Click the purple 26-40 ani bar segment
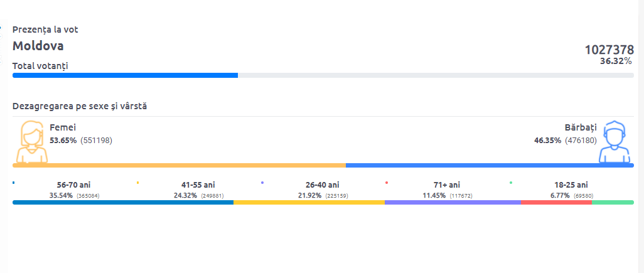The image size is (644, 273). [x=453, y=202]
